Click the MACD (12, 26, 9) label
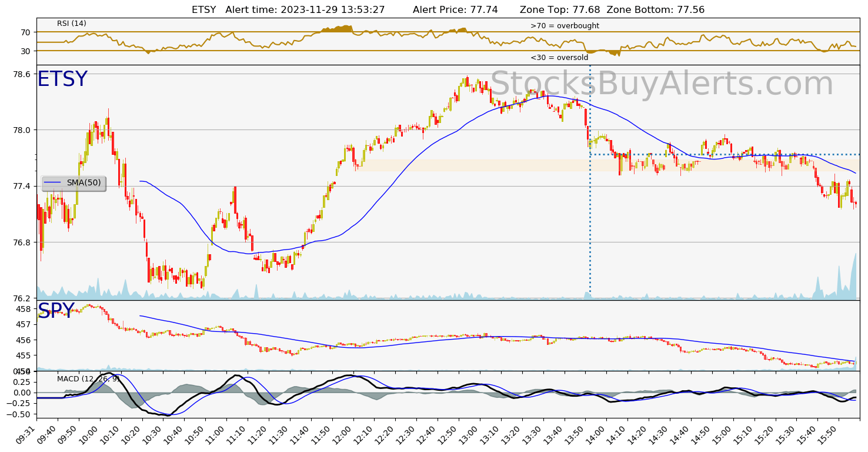Image resolution: width=868 pixels, height=452 pixels. 88,378
